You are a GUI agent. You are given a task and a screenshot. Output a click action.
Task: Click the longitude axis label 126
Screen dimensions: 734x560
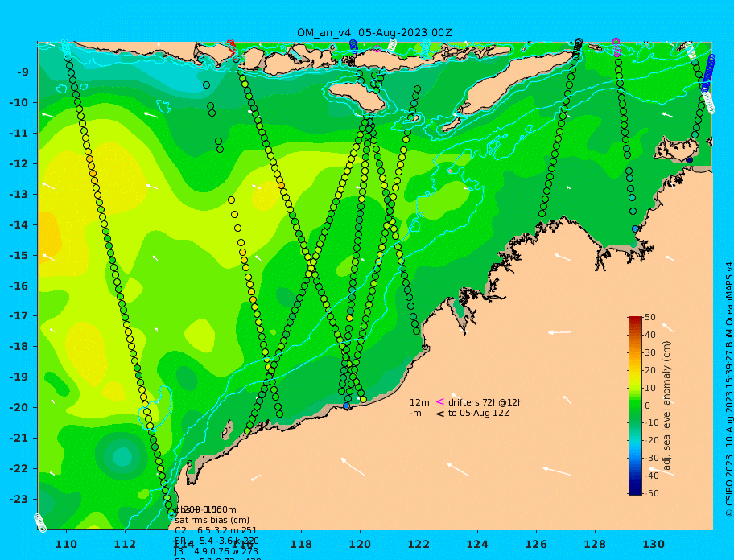[536, 545]
